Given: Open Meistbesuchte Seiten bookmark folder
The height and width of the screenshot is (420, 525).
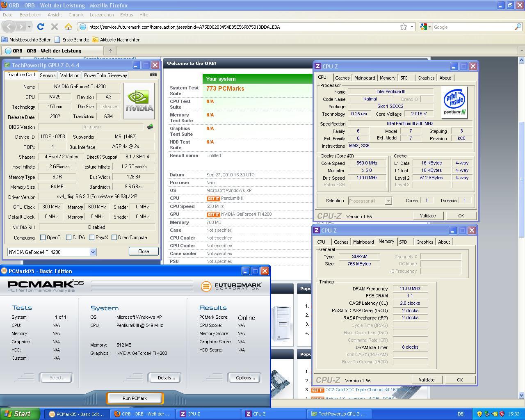Looking at the screenshot, I should point(27,40).
